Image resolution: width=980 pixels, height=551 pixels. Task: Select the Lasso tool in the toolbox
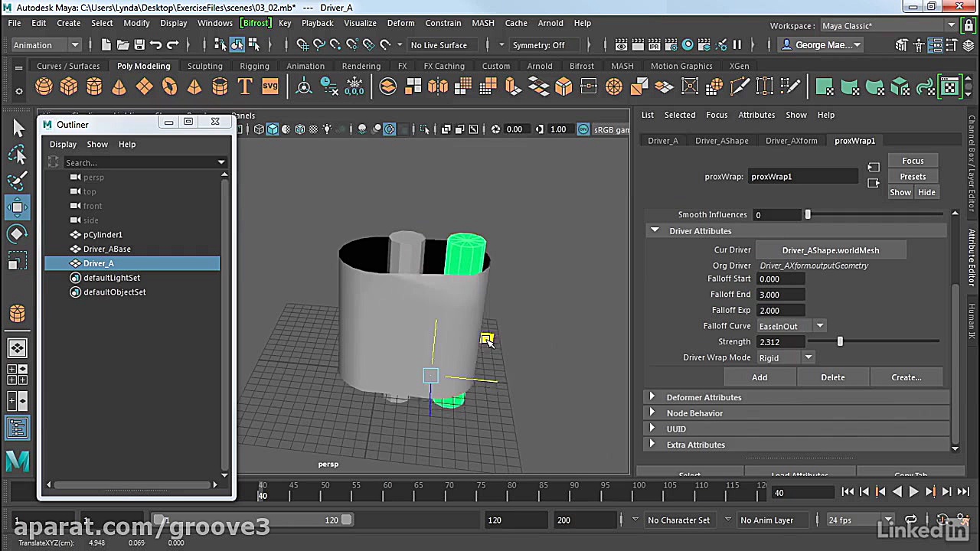(18, 155)
